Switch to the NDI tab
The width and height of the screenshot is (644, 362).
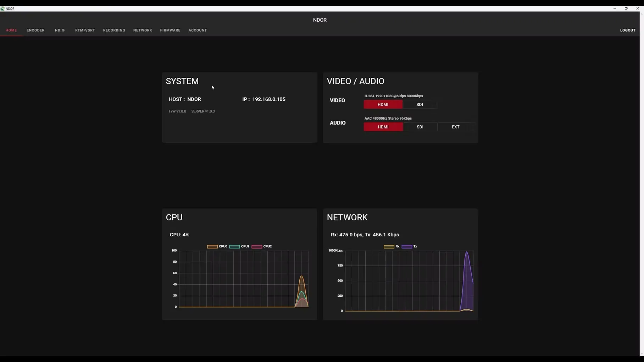(60, 30)
